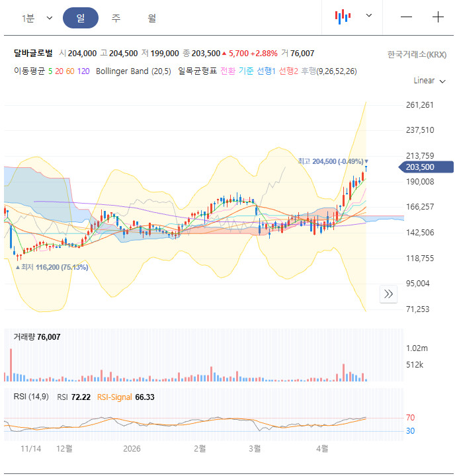Screen dimensions: 457x476
Task: Select the 일 daily chart tab
Action: (81, 18)
